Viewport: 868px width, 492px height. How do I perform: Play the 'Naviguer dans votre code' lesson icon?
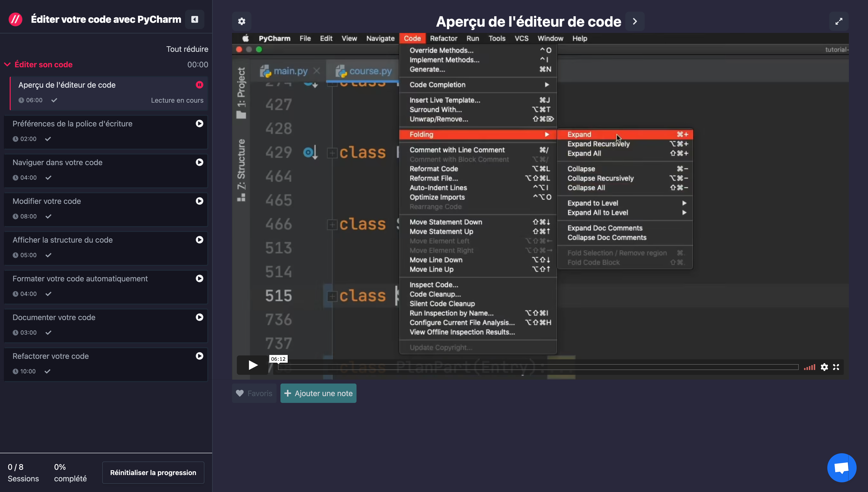pos(199,162)
